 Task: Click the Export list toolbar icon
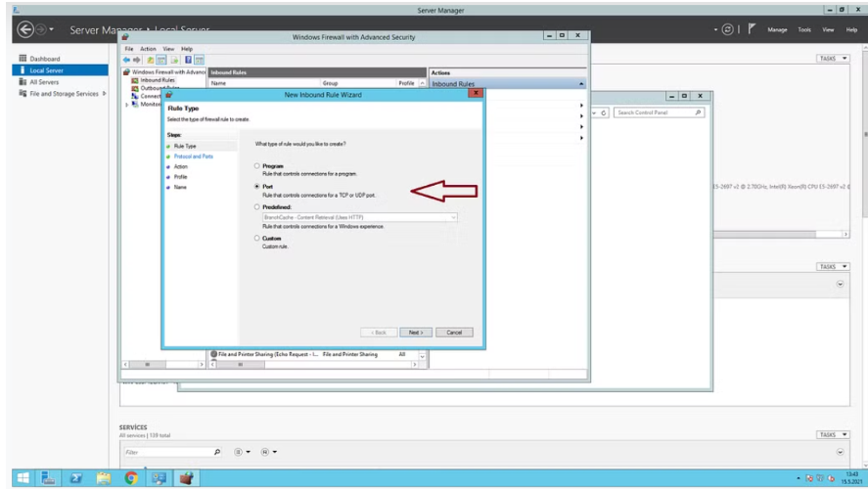174,60
